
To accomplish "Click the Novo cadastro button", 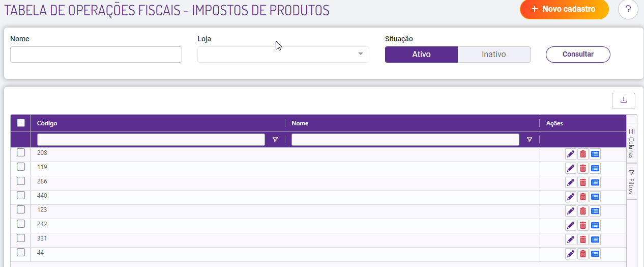I will tap(564, 9).
